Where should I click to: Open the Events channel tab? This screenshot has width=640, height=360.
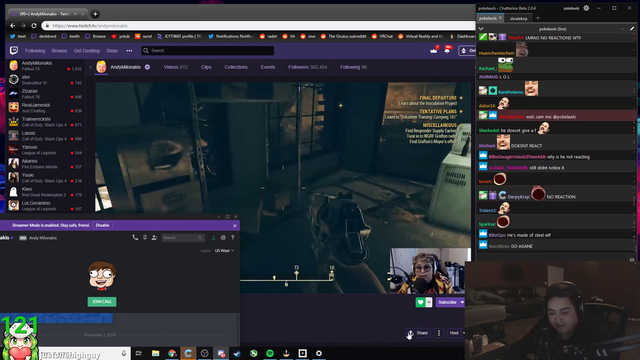(x=268, y=67)
